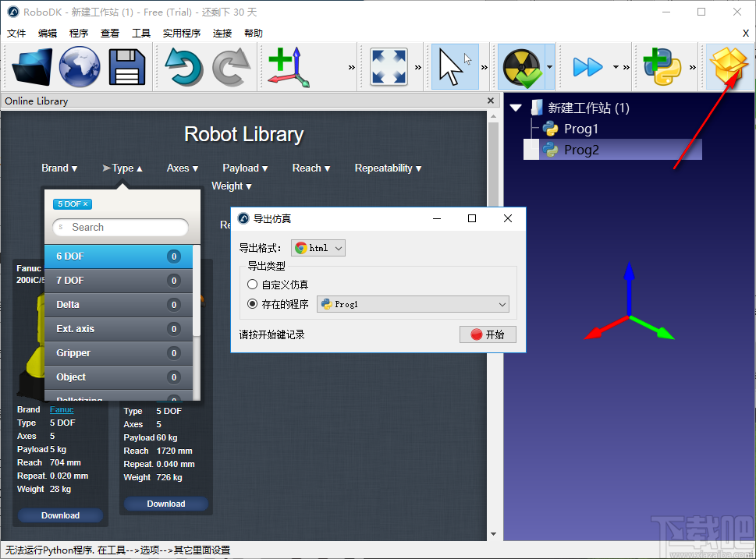
Task: Click the undo arrow icon
Action: click(x=183, y=67)
